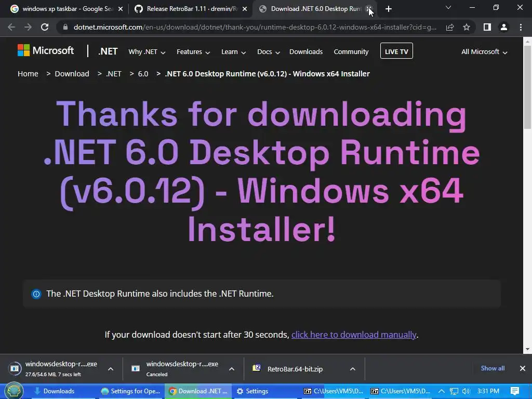Open the Start menu
Image resolution: width=532 pixels, height=399 pixels.
[x=14, y=391]
